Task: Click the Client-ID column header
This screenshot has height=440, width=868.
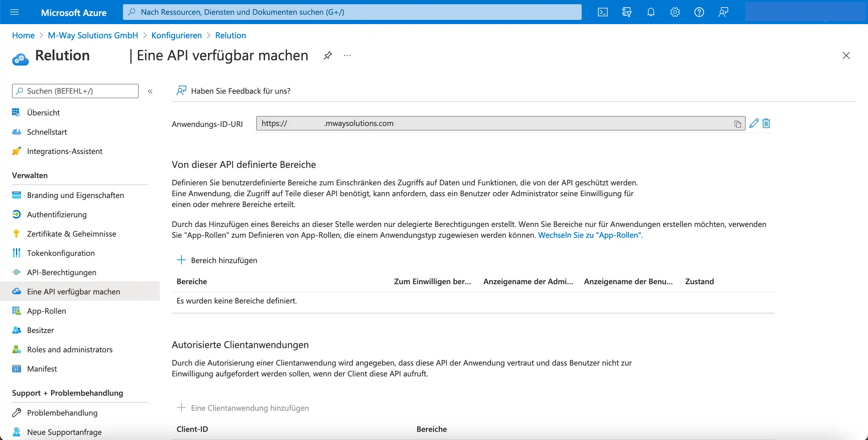Action: pyautogui.click(x=192, y=429)
